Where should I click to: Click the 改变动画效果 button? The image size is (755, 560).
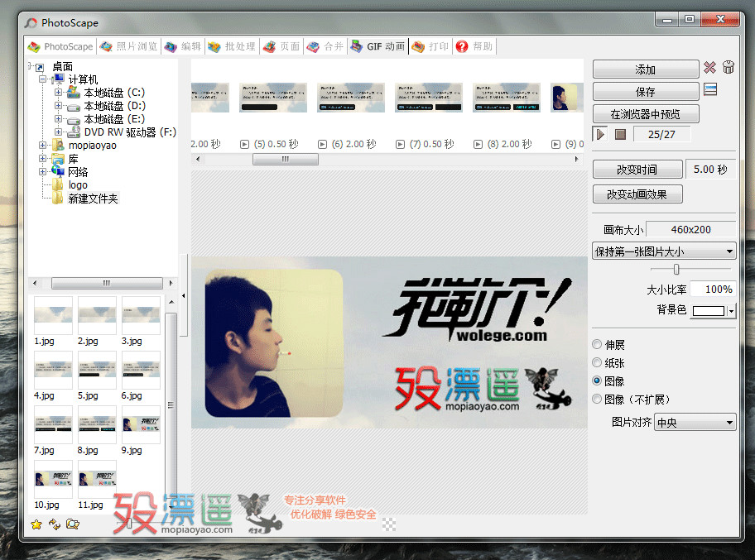[x=637, y=194]
